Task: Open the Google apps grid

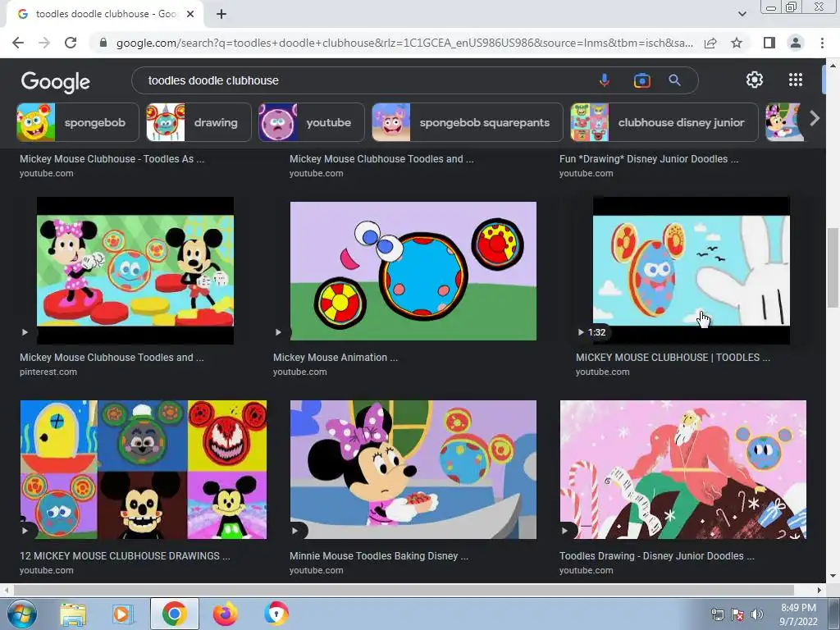Action: click(x=796, y=80)
